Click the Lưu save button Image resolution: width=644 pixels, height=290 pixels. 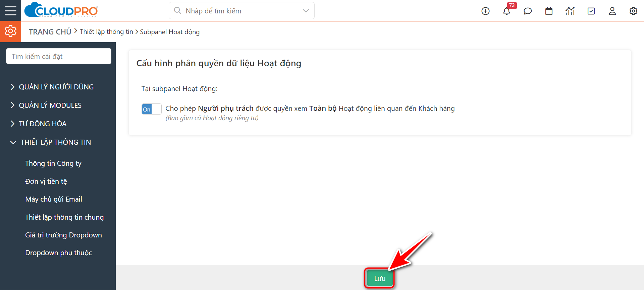click(x=380, y=279)
